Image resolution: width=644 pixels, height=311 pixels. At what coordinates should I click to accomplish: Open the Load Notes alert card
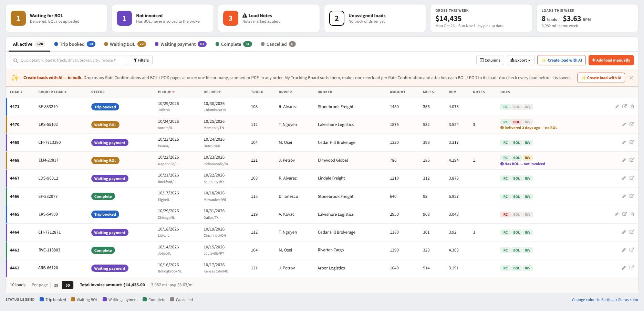269,18
